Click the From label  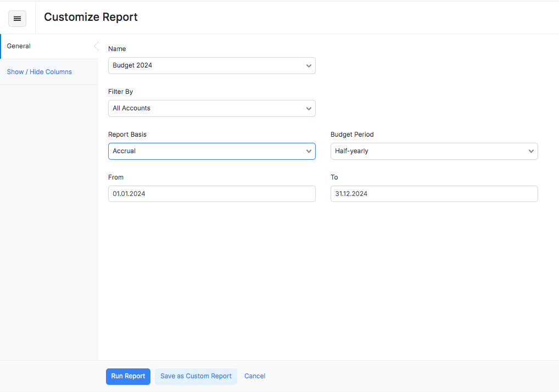pos(116,177)
